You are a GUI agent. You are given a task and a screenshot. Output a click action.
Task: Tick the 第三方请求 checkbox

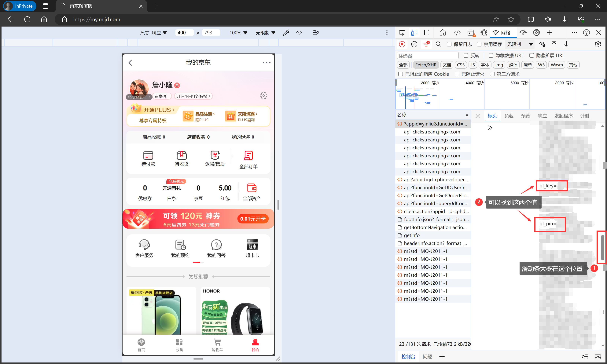[492, 74]
